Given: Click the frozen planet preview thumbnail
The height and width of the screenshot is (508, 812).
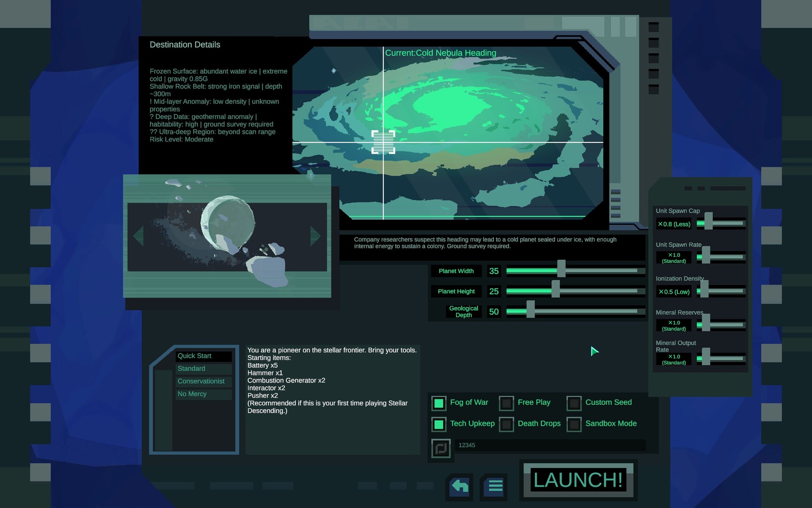Looking at the screenshot, I should [x=227, y=237].
